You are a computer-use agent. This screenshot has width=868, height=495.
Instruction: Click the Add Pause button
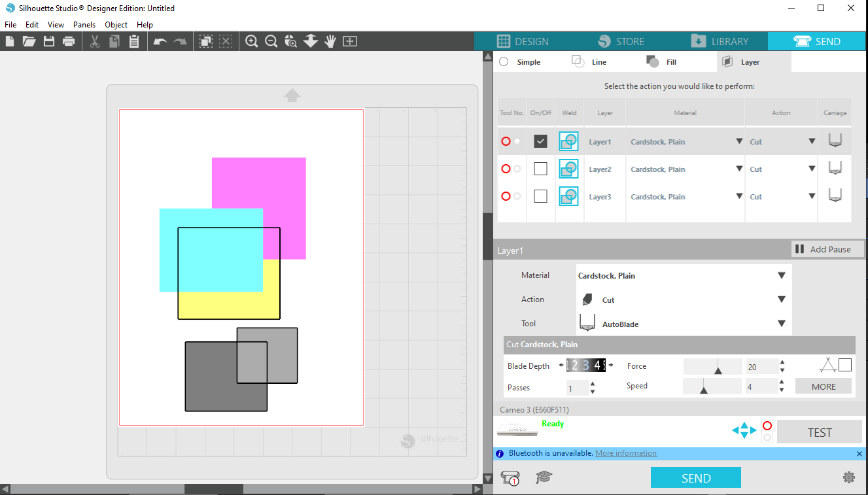tap(827, 249)
